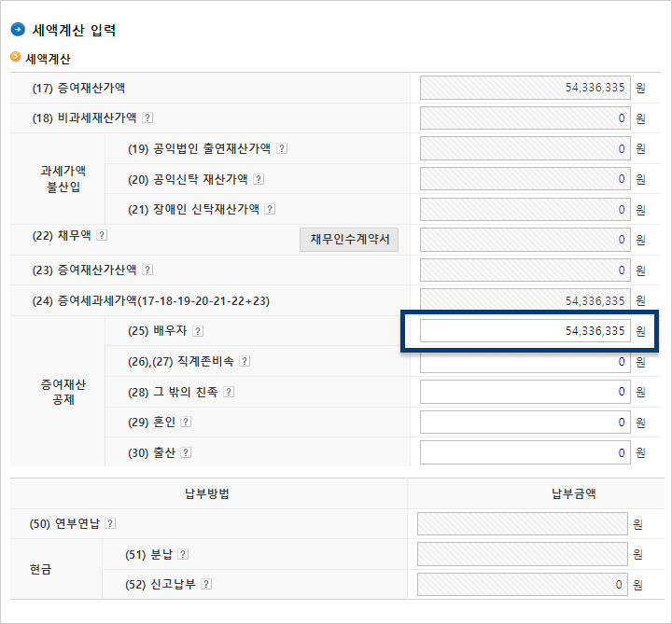Open help icon for (28) 그 밖의 친족
Image resolution: width=672 pixels, height=624 pixels.
pyautogui.click(x=229, y=392)
